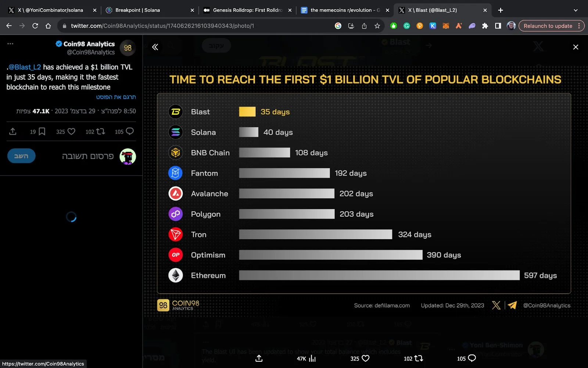The width and height of the screenshot is (588, 368).
Task: Click Relaunch to update button
Action: pos(548,26)
